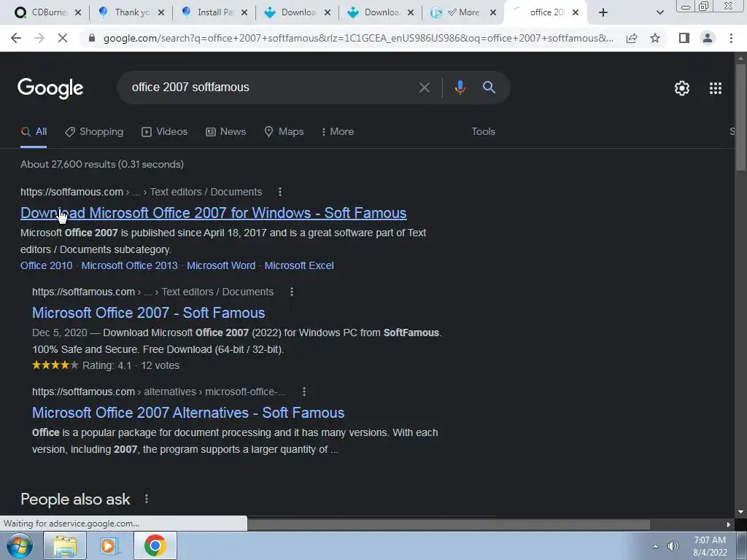Open Google settings gear
Screen dimensions: 747x560
tap(682, 88)
